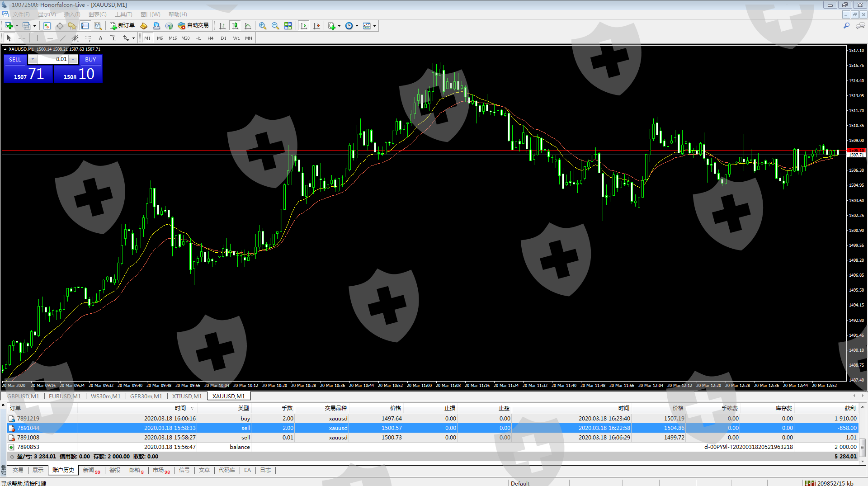Expand the periodicity clock dropdown
The height and width of the screenshot is (486, 868).
click(357, 26)
